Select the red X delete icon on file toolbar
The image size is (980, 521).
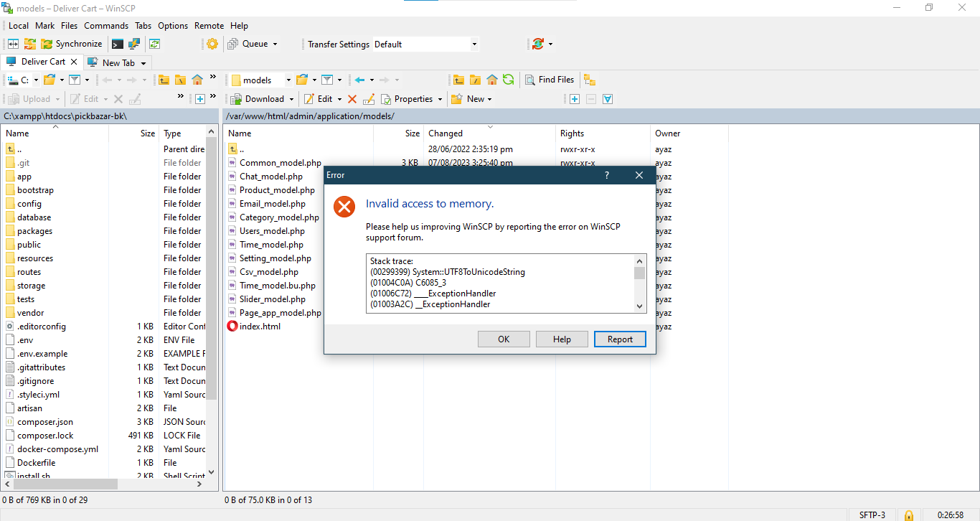[x=352, y=98]
